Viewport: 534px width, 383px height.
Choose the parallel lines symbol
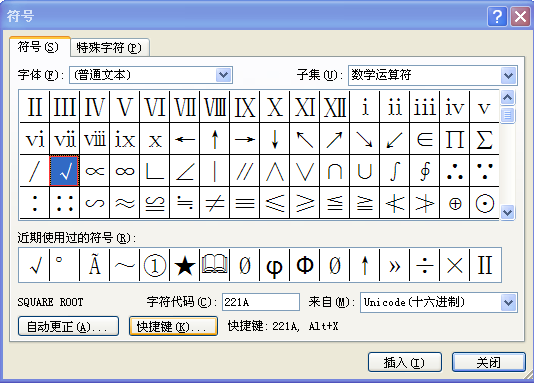pos(245,171)
